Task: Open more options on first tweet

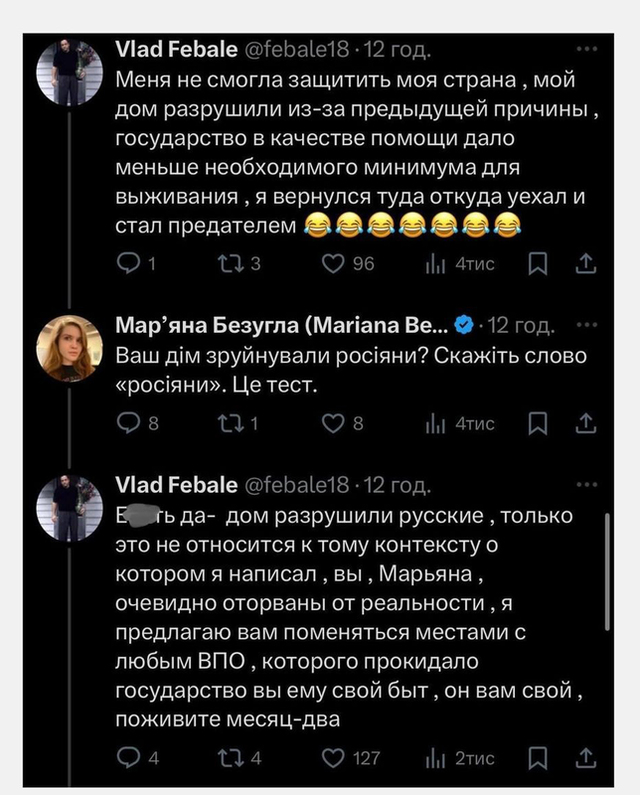Action: tap(587, 46)
